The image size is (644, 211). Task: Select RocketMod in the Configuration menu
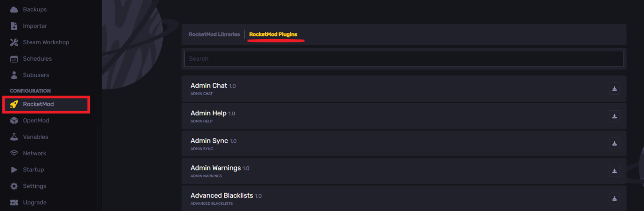(46, 104)
